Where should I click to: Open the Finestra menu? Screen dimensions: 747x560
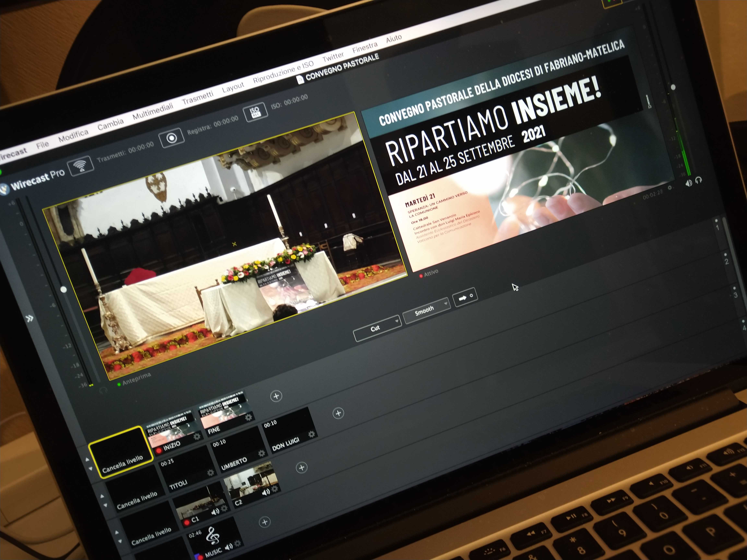(x=365, y=48)
